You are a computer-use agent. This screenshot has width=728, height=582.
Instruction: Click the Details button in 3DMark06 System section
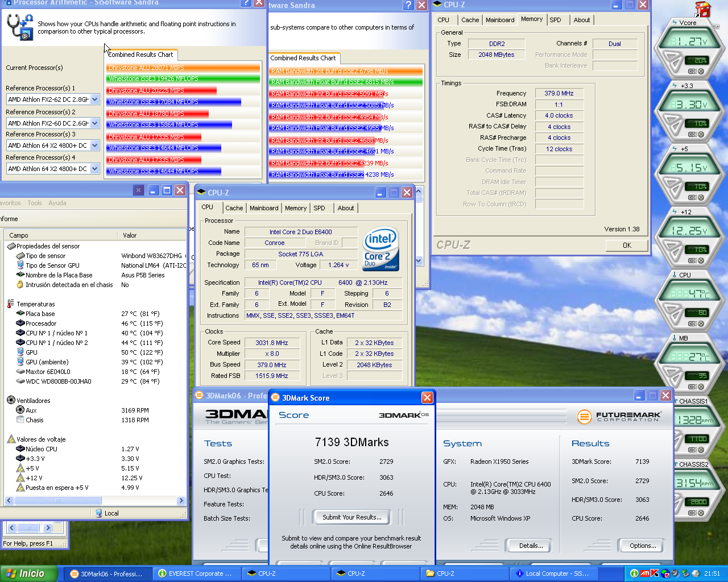click(x=530, y=546)
